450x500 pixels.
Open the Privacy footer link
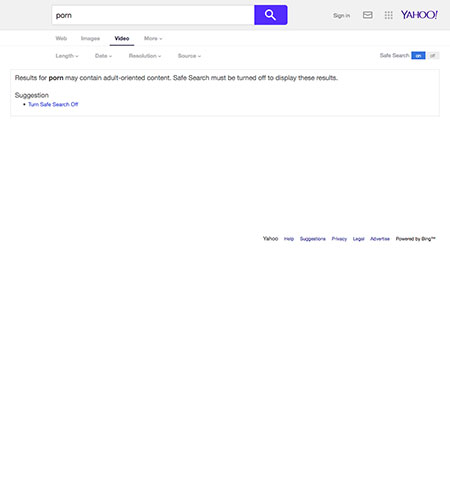pos(339,239)
